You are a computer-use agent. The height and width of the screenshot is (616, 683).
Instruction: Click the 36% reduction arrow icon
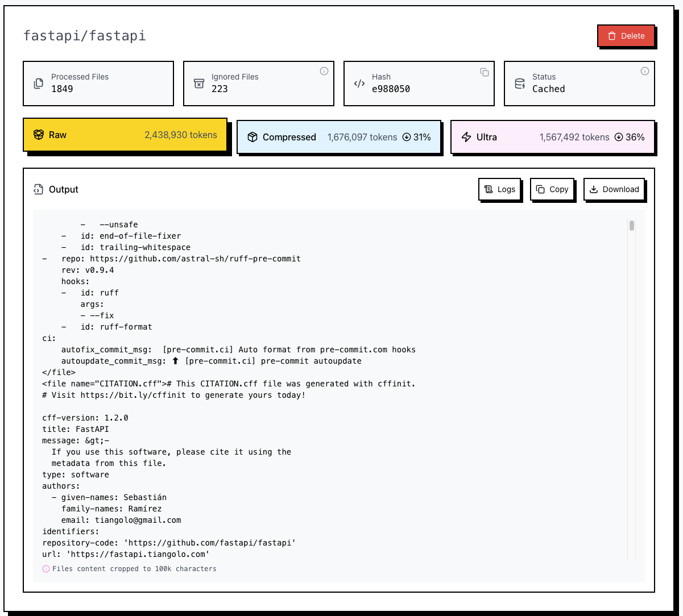click(619, 137)
